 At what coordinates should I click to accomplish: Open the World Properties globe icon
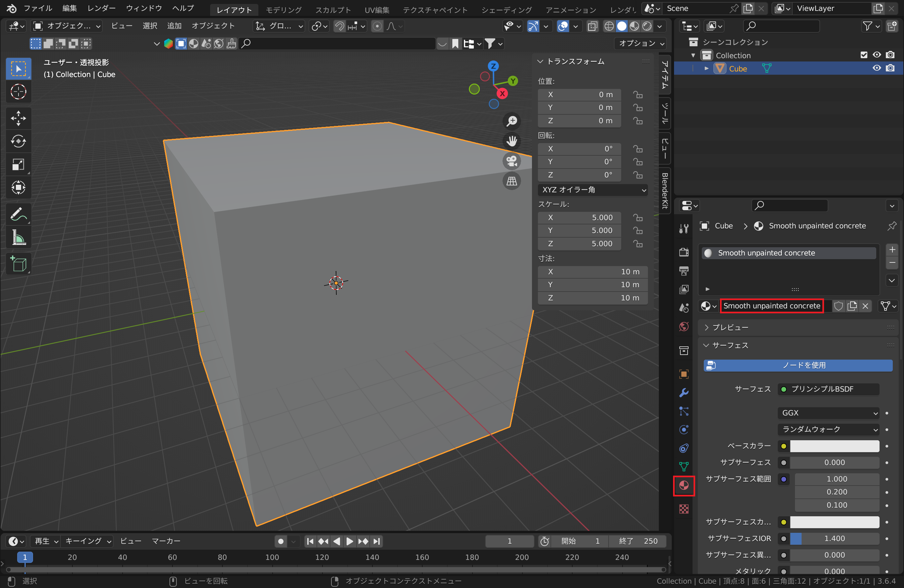684,327
